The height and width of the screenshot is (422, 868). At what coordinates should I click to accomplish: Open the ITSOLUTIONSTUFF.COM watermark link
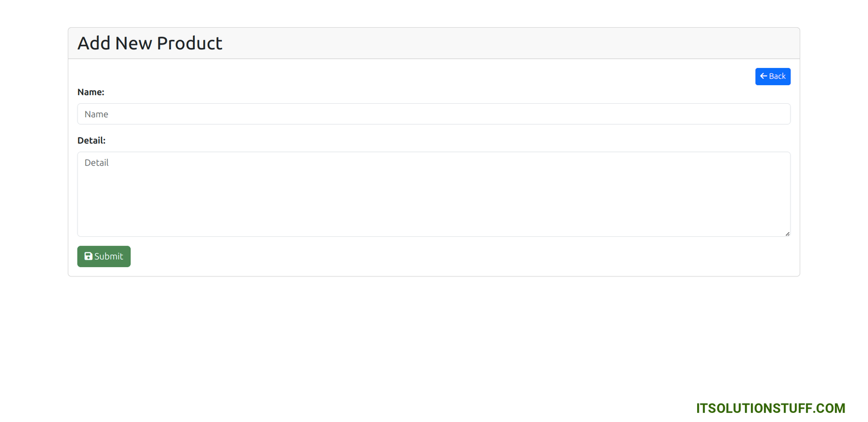tap(770, 408)
